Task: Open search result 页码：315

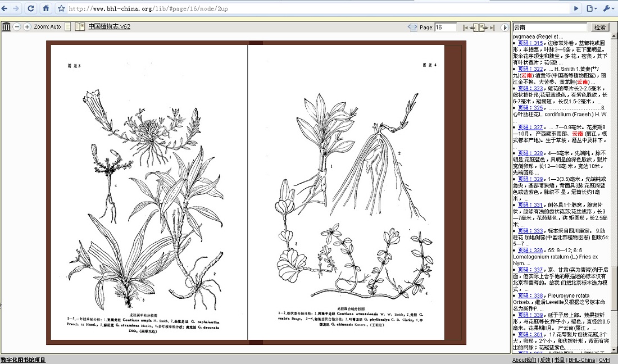Action: click(x=530, y=43)
